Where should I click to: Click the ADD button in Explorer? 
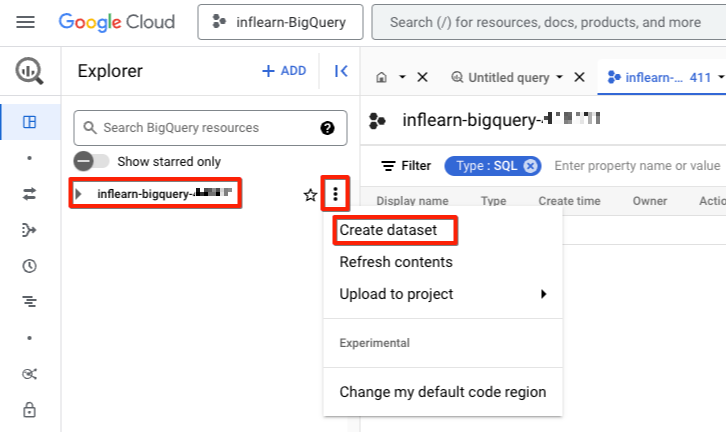pos(284,71)
